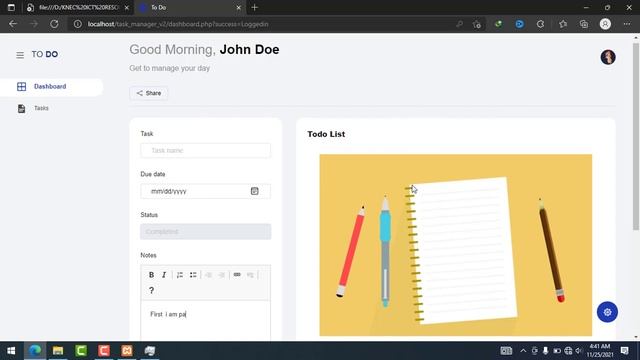The height and width of the screenshot is (360, 640).
Task: Open the Favorites list
Action: click(563, 24)
